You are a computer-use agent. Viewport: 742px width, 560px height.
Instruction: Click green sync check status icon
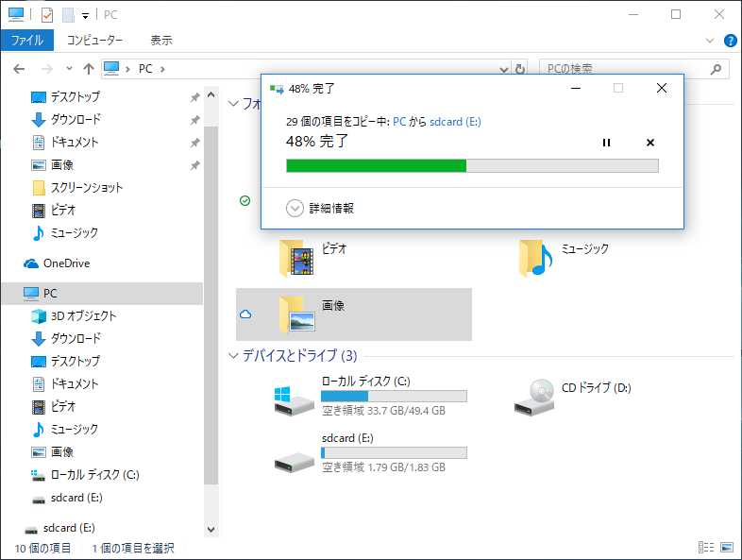245,201
